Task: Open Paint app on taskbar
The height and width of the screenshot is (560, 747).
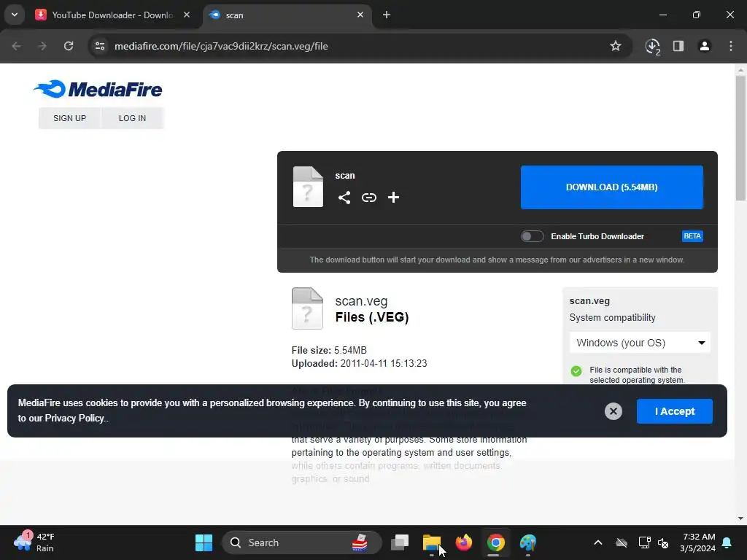Action: click(528, 542)
